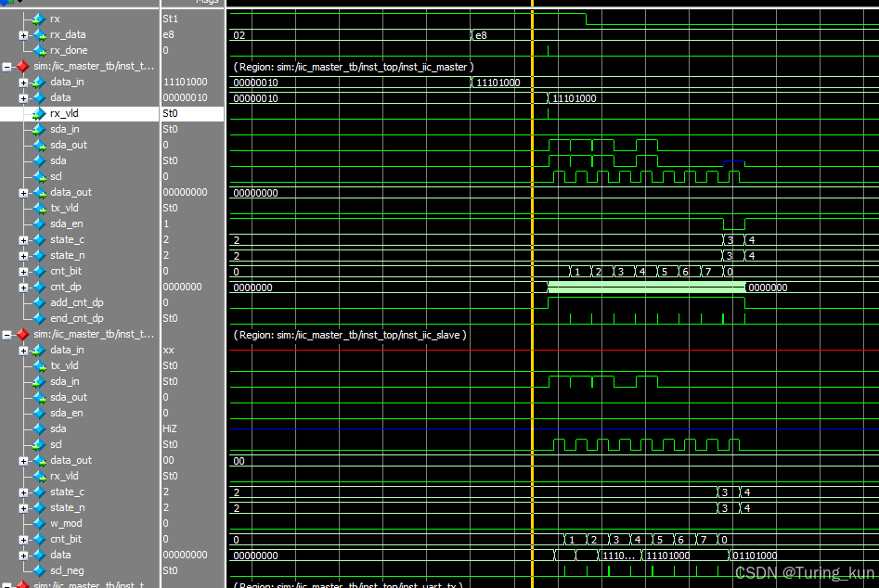
Task: Click master sda_out signal icon
Action: pyautogui.click(x=39, y=145)
